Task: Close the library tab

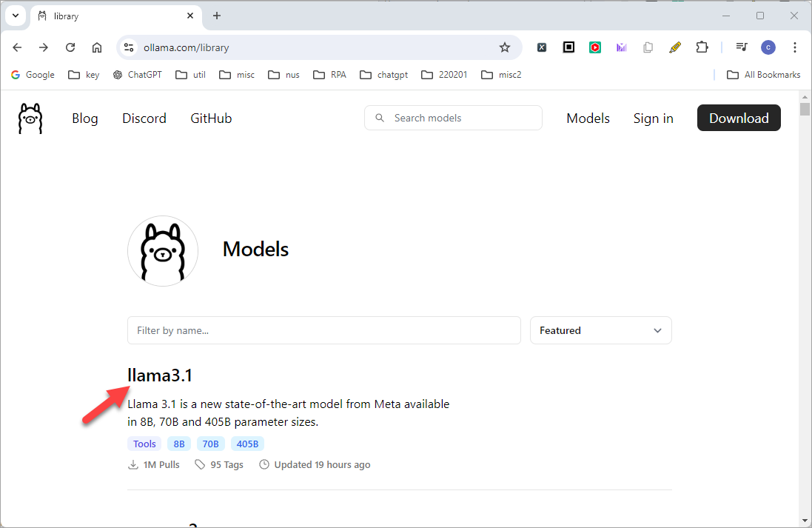Action: point(190,16)
